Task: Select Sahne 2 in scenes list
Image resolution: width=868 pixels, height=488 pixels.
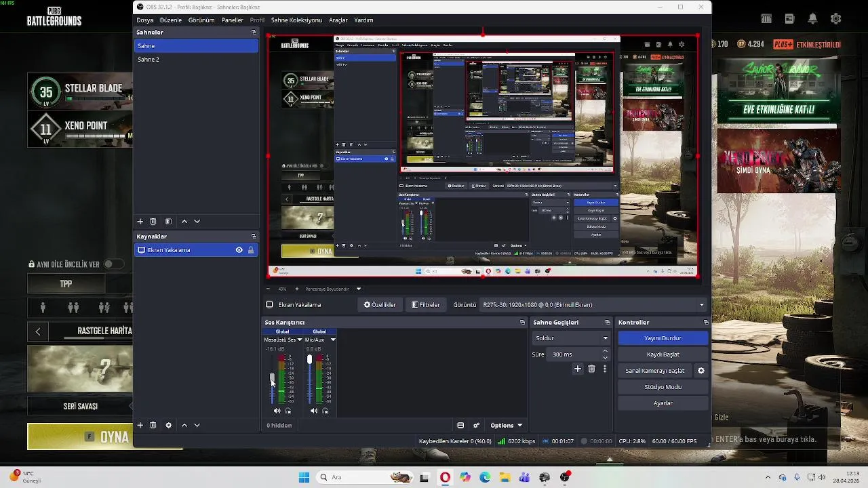Action: 196,60
